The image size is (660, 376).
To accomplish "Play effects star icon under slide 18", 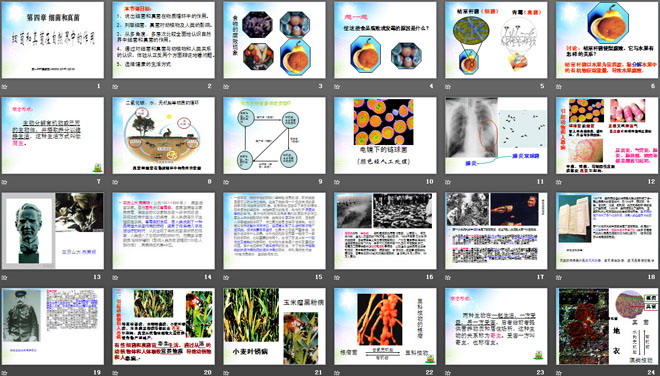I will (x=559, y=277).
